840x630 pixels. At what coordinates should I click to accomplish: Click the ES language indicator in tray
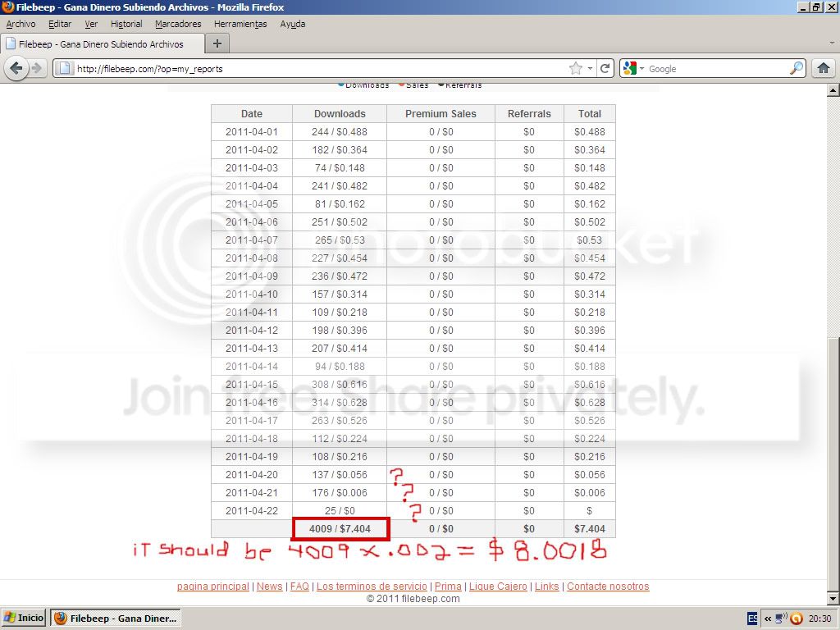point(752,619)
